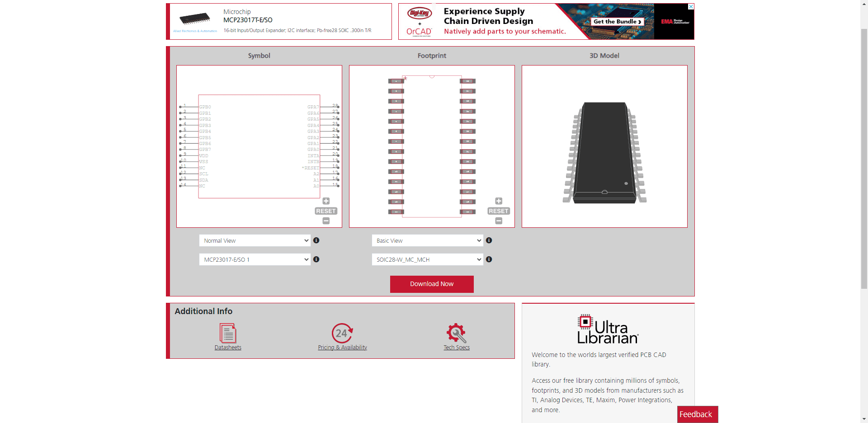Click the Tech Specs gear icon

coord(457,333)
